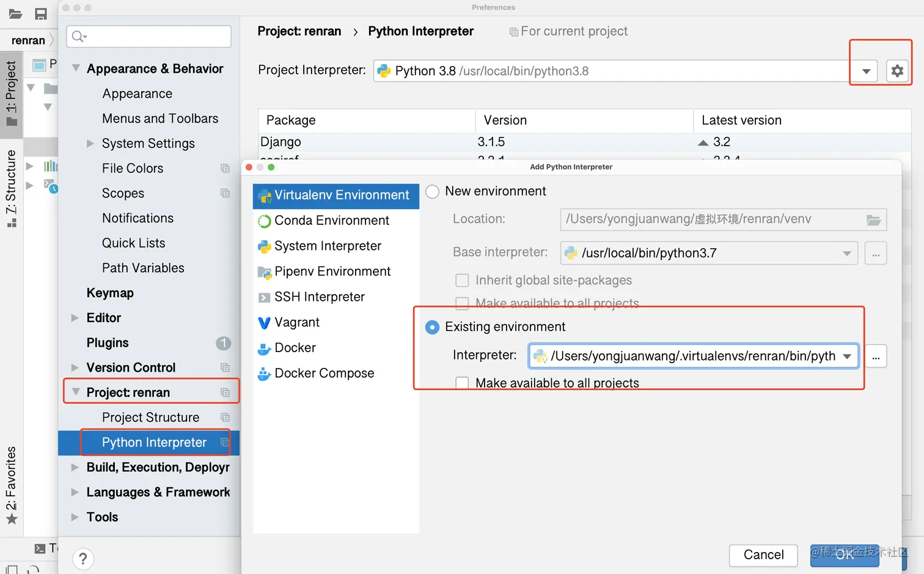Choose Pipenv Environment option
This screenshot has width=924, height=574.
coord(335,271)
